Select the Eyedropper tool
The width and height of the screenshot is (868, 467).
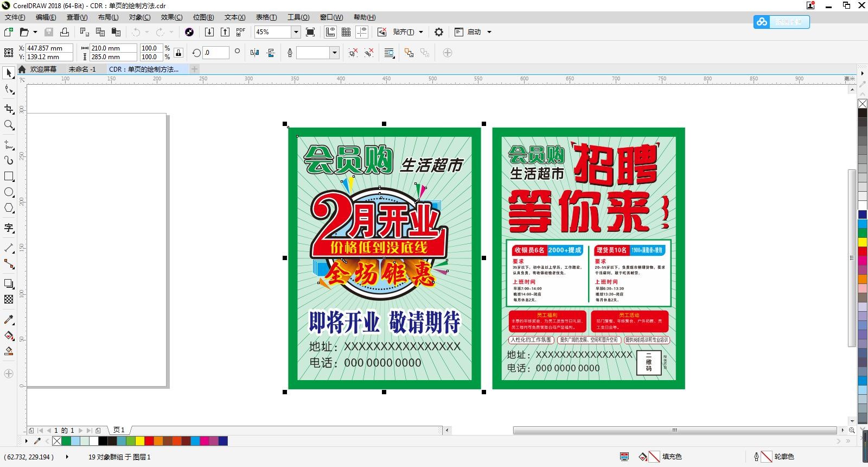(x=9, y=320)
